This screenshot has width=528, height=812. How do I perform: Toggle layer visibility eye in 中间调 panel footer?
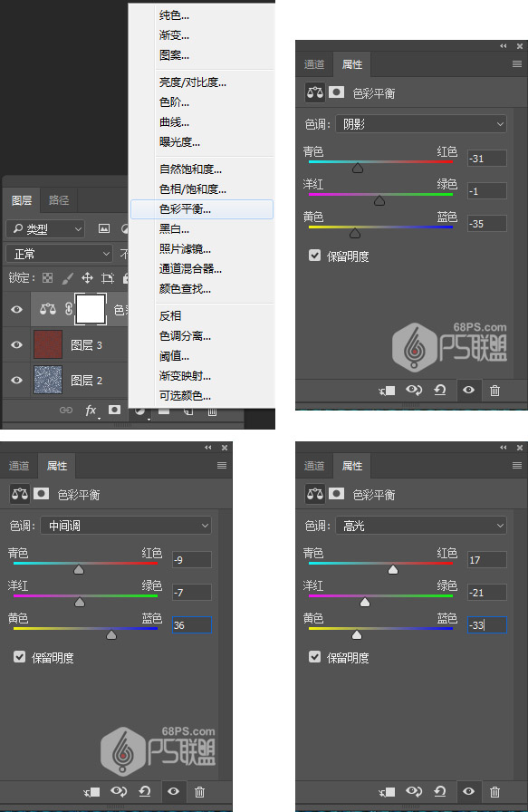173,791
